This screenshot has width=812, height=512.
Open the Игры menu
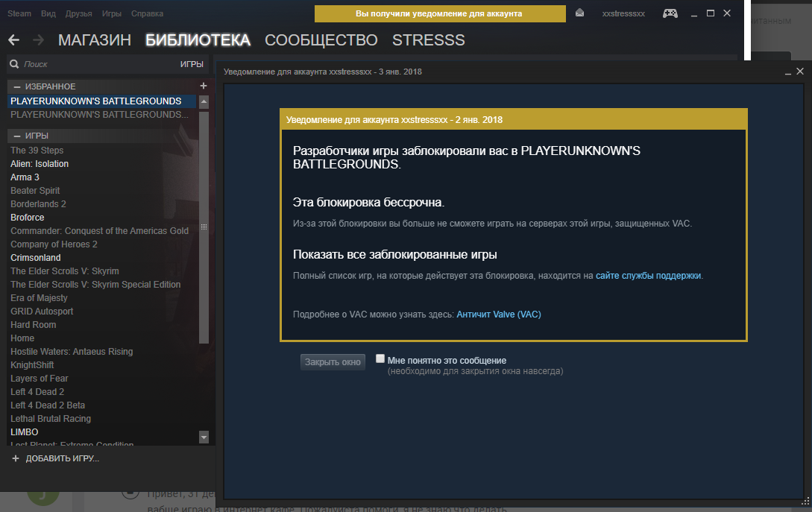(x=111, y=13)
